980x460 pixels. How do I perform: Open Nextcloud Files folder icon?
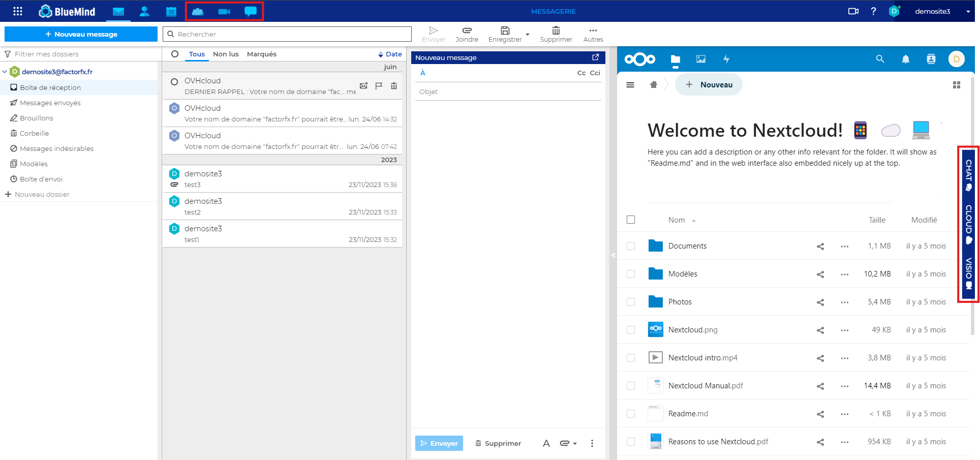tap(675, 59)
